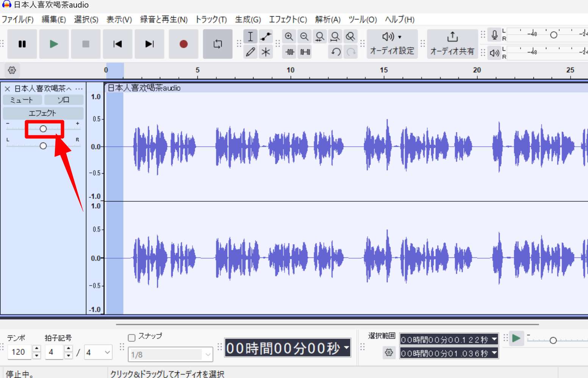This screenshot has height=378, width=588.
Task: Click the track エフェクト button
Action: [x=43, y=113]
